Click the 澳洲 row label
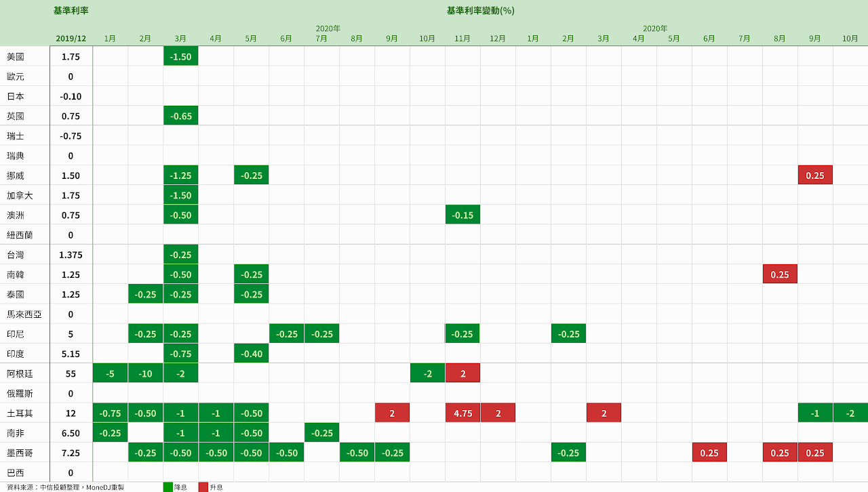Screen dimensions: 868x492 click(16, 216)
